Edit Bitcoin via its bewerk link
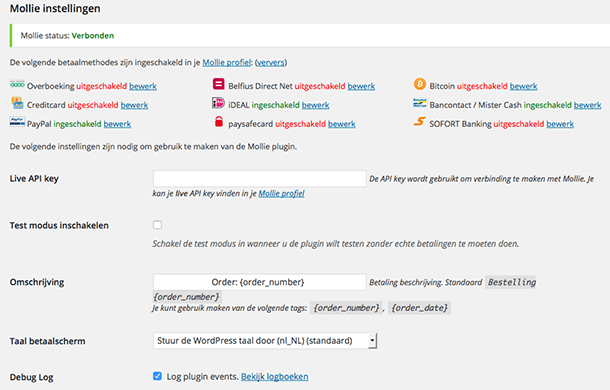This screenshot has width=610, height=390. (x=523, y=86)
